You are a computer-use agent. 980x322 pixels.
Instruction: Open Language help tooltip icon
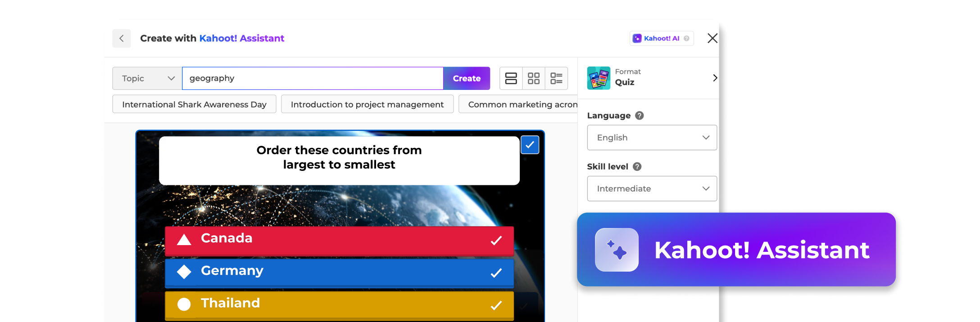click(x=639, y=116)
